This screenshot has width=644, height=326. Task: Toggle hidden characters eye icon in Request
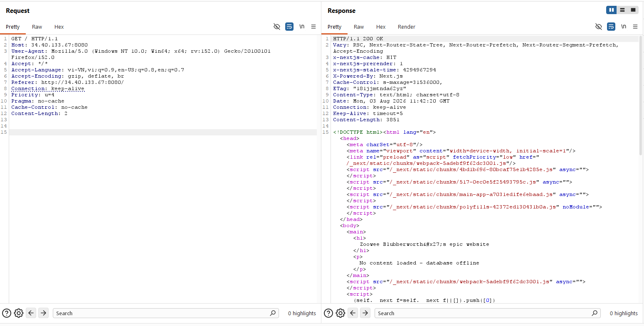(x=277, y=27)
